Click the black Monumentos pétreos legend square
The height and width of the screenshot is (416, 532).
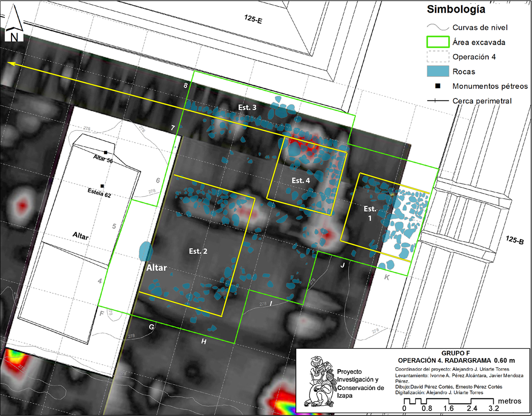pyautogui.click(x=438, y=86)
